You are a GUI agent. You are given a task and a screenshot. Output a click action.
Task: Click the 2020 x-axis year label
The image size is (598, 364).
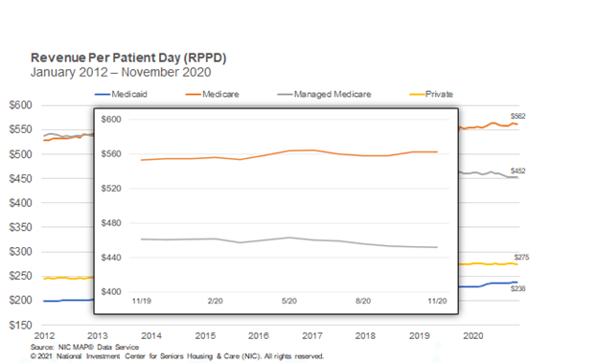472,336
